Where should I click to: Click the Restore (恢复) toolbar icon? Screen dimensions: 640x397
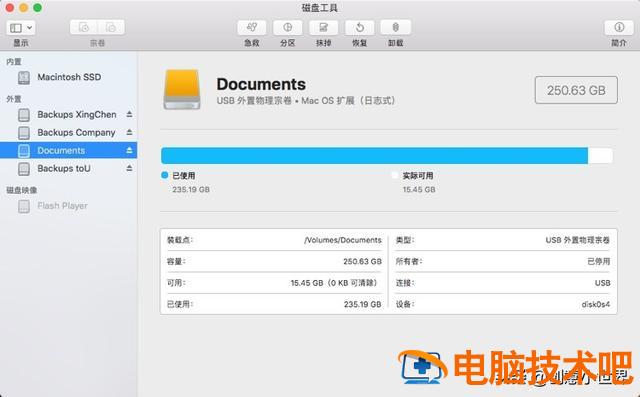(x=360, y=27)
